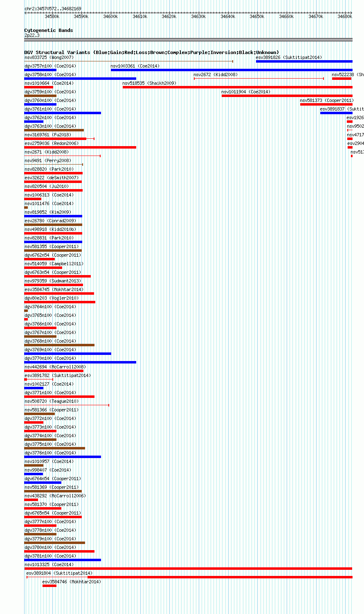Viewport: 364px width, 614px height.
Task: Select nsv1002127 (Coe2014) label
Action: click(x=49, y=384)
